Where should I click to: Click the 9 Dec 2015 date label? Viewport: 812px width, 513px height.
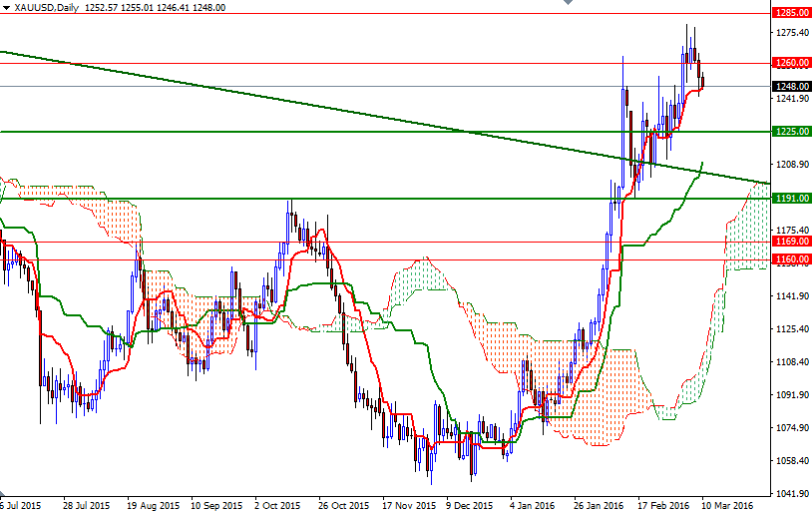click(x=469, y=506)
